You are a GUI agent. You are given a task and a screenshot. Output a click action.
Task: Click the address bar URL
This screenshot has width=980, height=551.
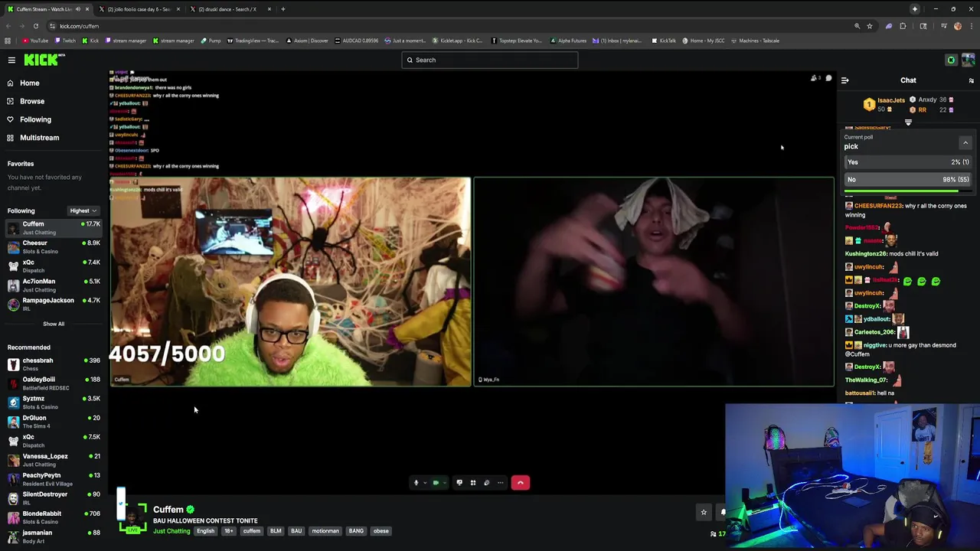[80, 26]
